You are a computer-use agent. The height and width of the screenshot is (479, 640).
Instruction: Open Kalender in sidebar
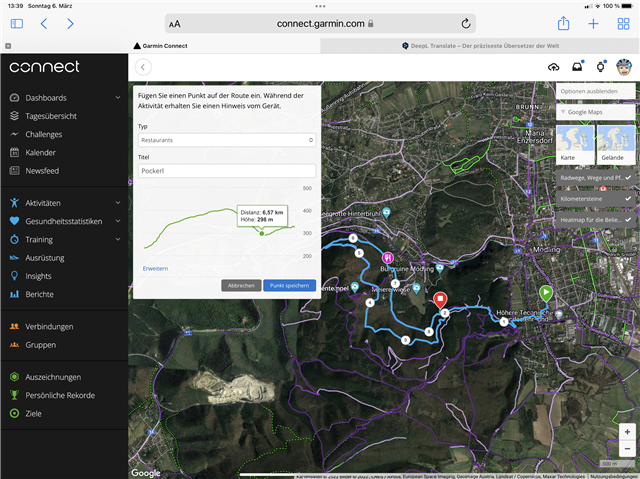[x=40, y=153]
